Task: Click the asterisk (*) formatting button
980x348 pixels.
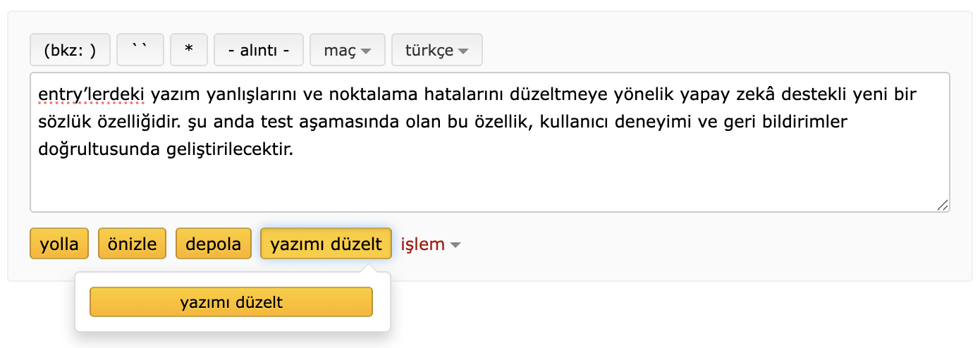Action: [x=188, y=50]
